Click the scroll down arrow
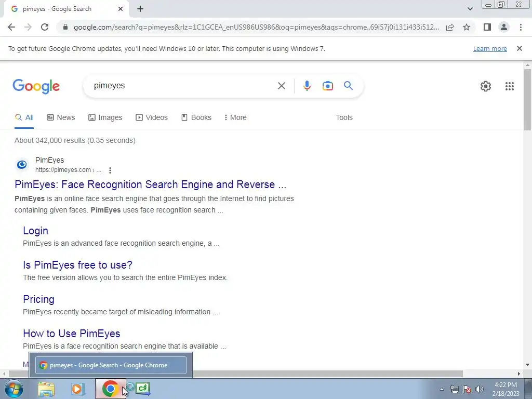532x399 pixels. click(527, 365)
